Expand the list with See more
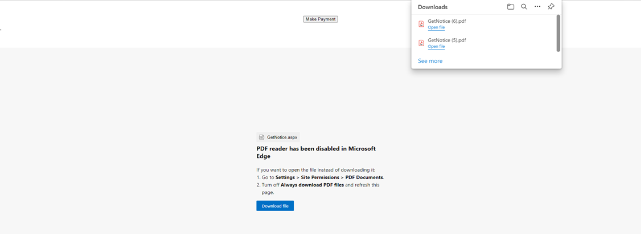This screenshot has height=235, width=644. [x=430, y=61]
